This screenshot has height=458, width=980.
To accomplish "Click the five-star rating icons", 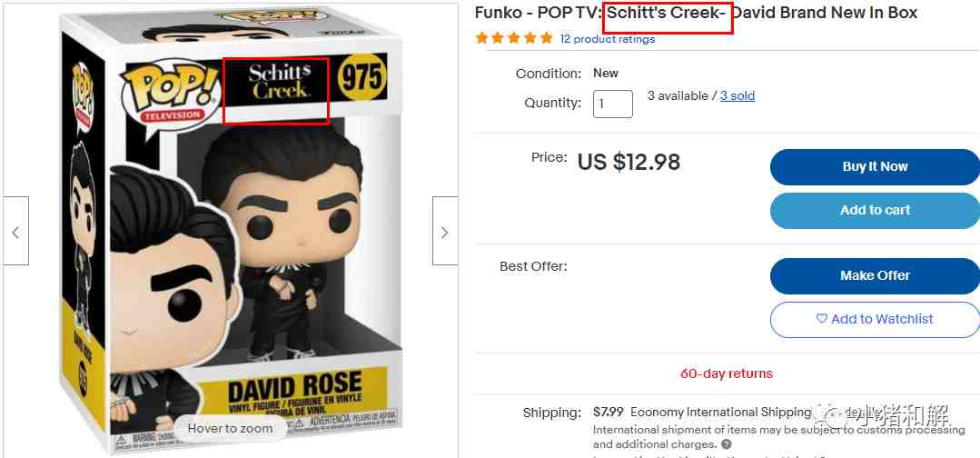I will coord(514,38).
